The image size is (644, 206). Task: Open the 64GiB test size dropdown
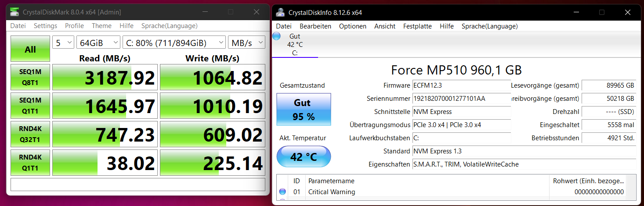[x=98, y=43]
